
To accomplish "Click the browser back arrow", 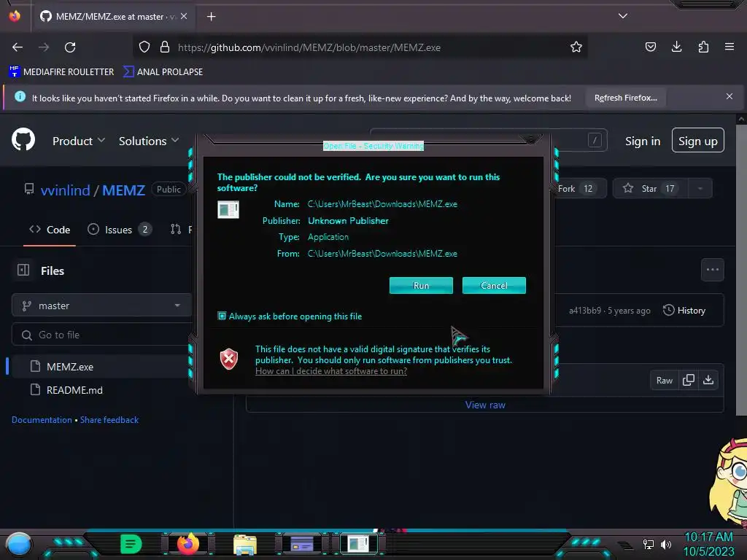I will click(x=18, y=47).
